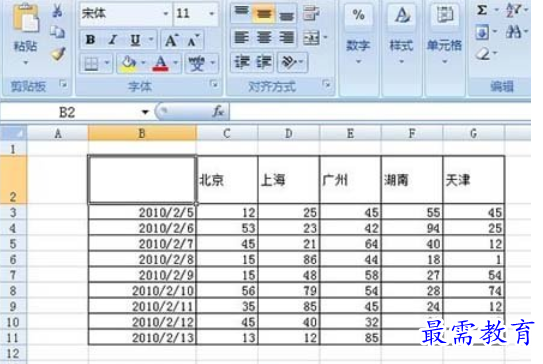Align text to top

click(x=241, y=12)
